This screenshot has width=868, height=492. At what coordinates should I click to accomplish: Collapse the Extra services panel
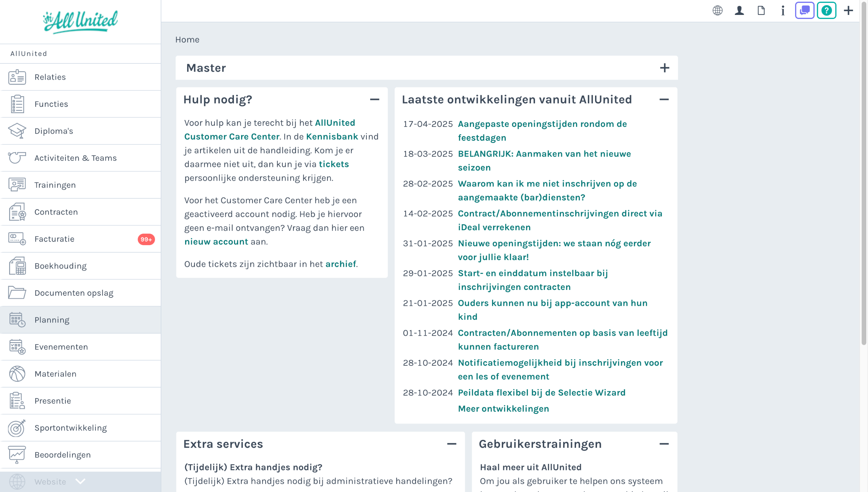[x=452, y=444]
